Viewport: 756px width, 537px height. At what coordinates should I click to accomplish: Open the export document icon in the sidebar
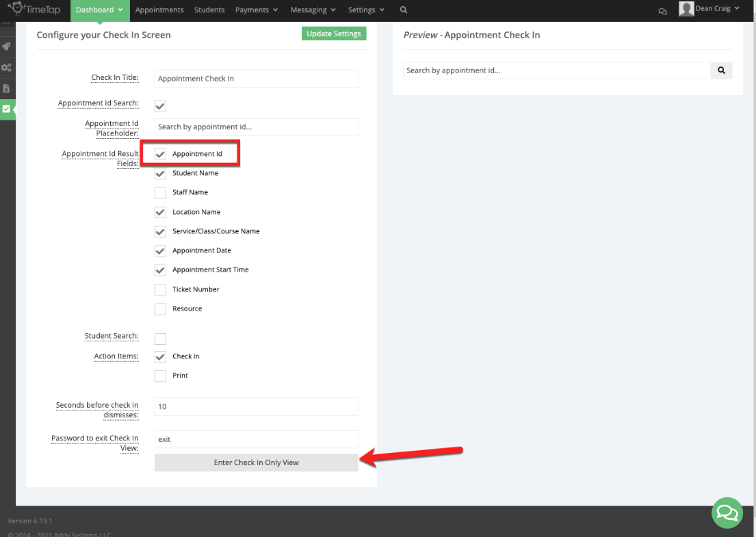pyautogui.click(x=7, y=88)
